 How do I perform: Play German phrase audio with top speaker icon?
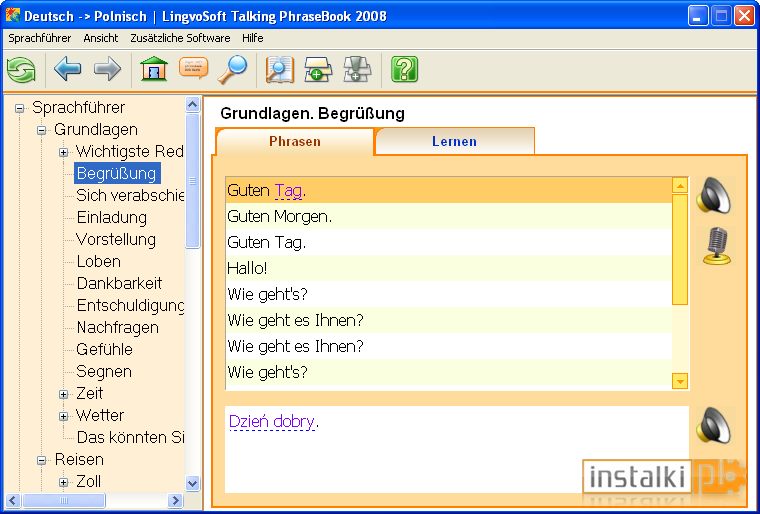point(713,196)
